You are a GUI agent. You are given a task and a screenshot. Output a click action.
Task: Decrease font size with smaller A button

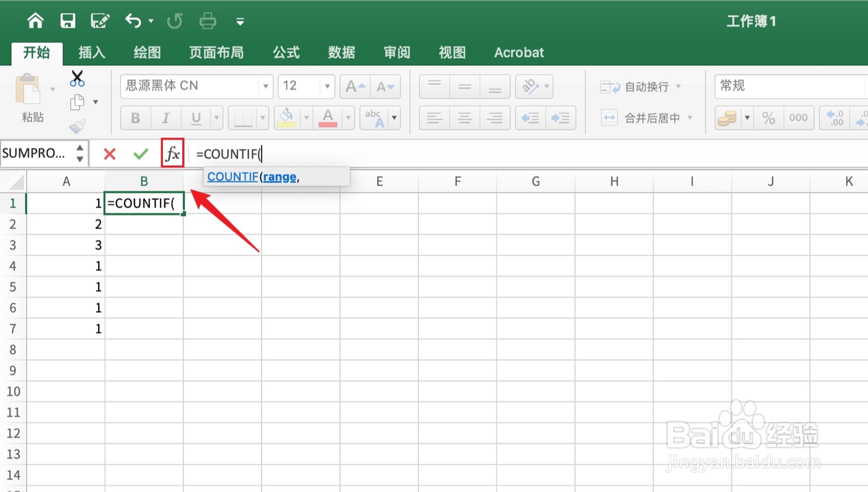point(386,86)
